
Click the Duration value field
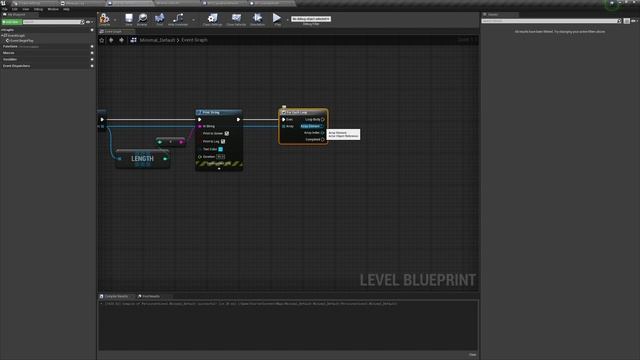(x=220, y=157)
